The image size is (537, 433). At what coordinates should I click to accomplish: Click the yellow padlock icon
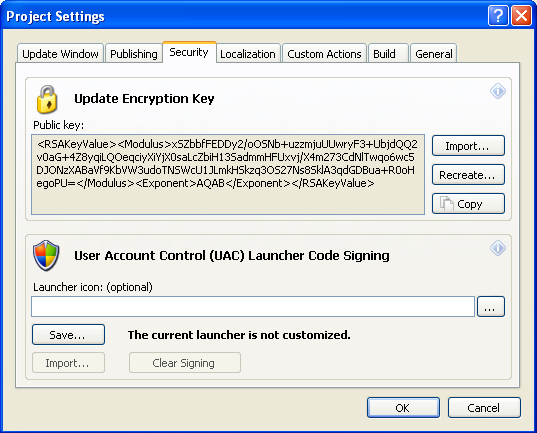(x=47, y=99)
